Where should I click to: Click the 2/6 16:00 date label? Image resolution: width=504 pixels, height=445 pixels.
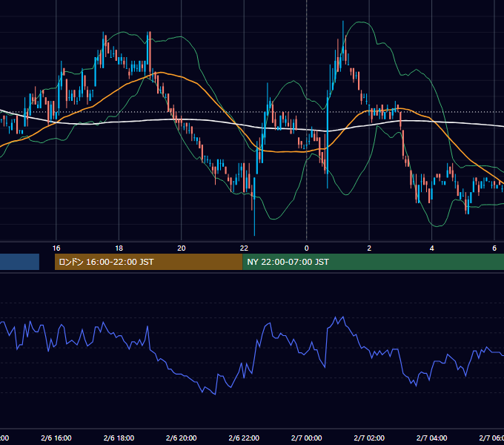(56, 438)
